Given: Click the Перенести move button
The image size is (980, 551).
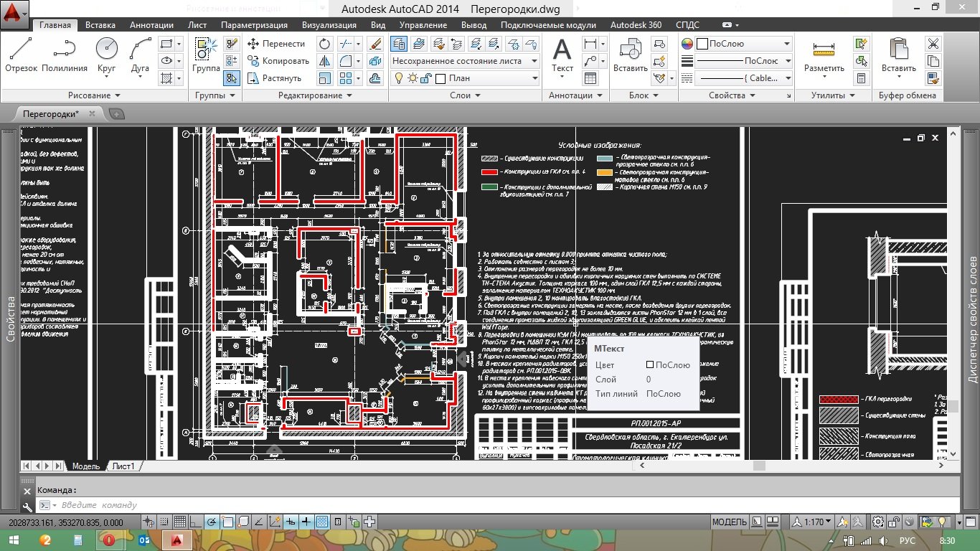Looking at the screenshot, I should coord(277,44).
